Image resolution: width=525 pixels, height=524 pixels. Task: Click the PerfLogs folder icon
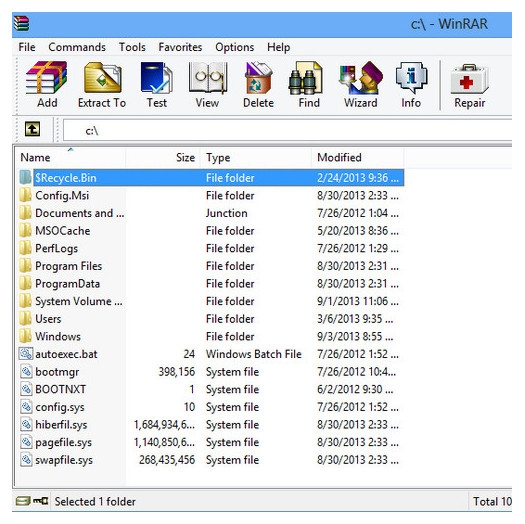[x=25, y=248]
